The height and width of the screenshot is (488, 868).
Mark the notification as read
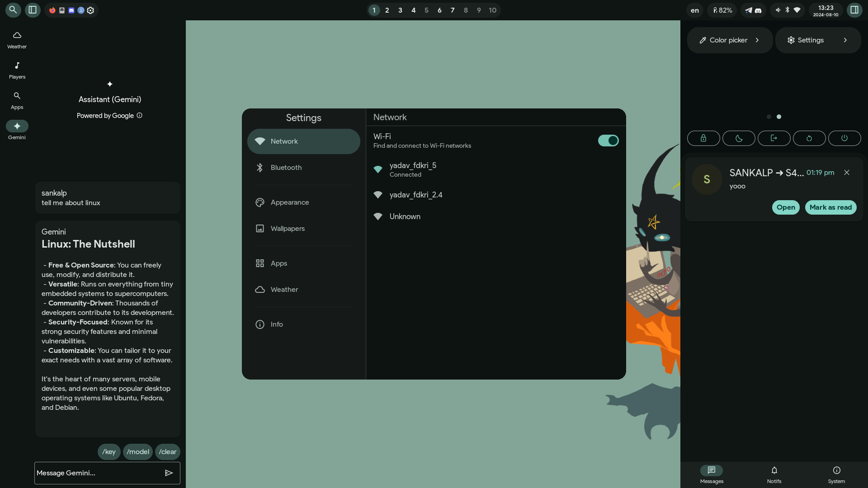point(830,207)
